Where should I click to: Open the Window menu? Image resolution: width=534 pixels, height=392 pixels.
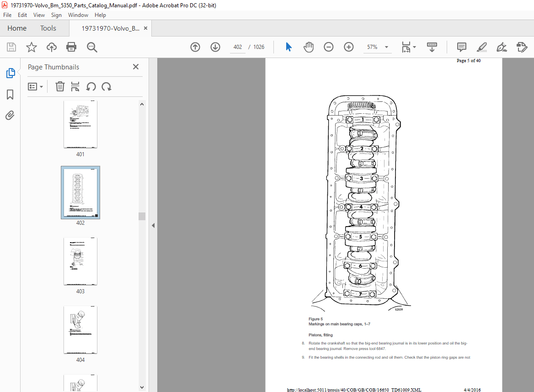78,15
